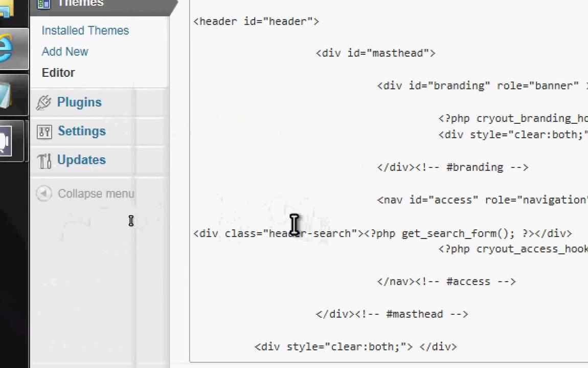Viewport: 588px width, 368px height.
Task: Open the Add New themes link
Action: tap(65, 52)
